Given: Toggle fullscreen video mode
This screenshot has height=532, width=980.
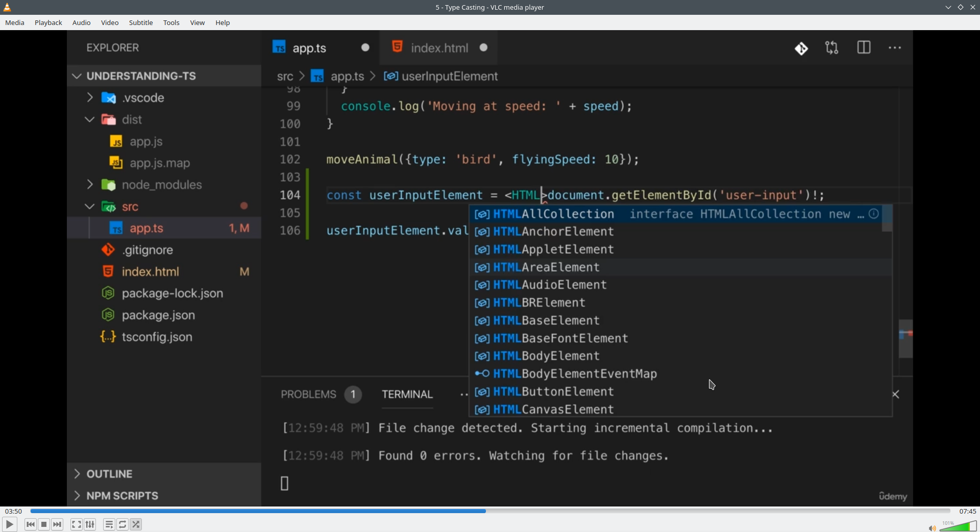Looking at the screenshot, I should 77,524.
